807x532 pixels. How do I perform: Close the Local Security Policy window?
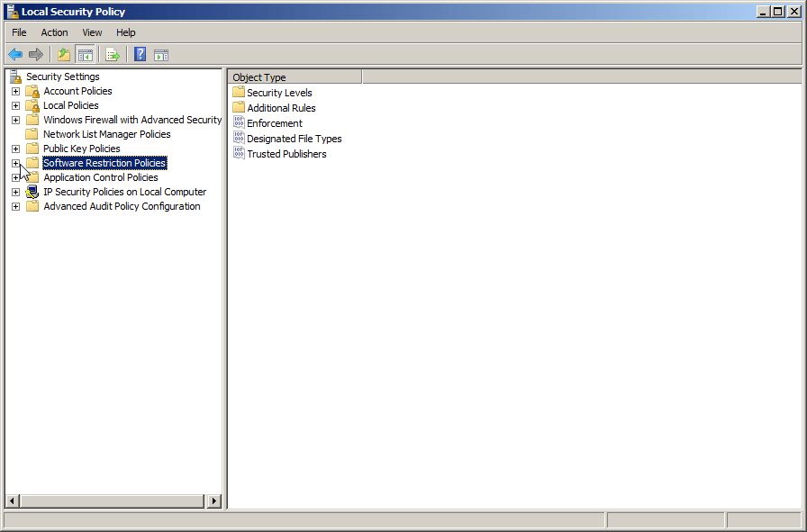tap(794, 12)
